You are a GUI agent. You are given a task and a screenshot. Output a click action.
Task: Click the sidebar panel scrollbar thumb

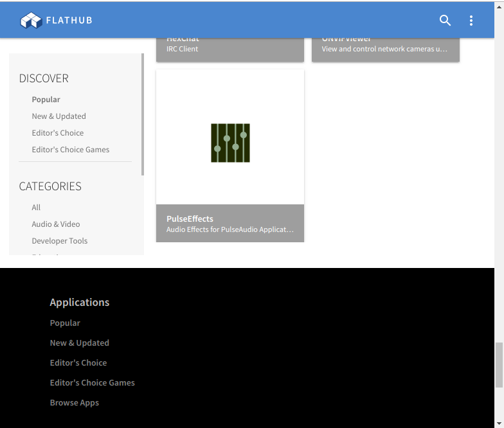pyautogui.click(x=143, y=114)
